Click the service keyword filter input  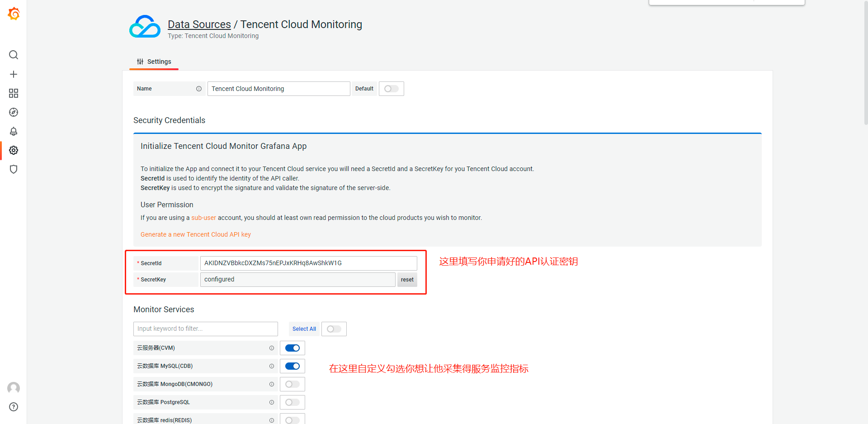click(205, 329)
